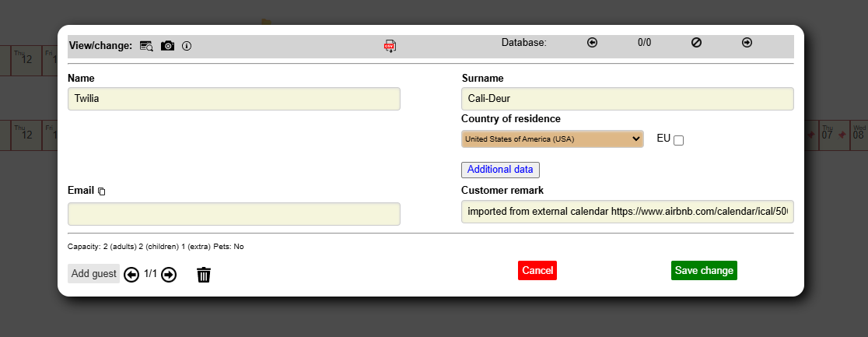Image resolution: width=868 pixels, height=337 pixels.
Task: Click the red CSV export icon
Action: pyautogui.click(x=390, y=46)
